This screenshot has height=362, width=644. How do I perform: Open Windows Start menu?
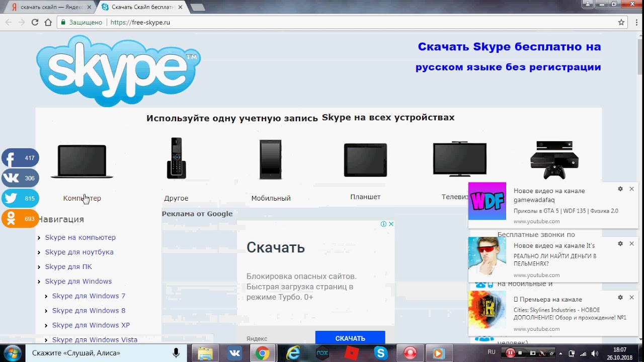(12, 353)
